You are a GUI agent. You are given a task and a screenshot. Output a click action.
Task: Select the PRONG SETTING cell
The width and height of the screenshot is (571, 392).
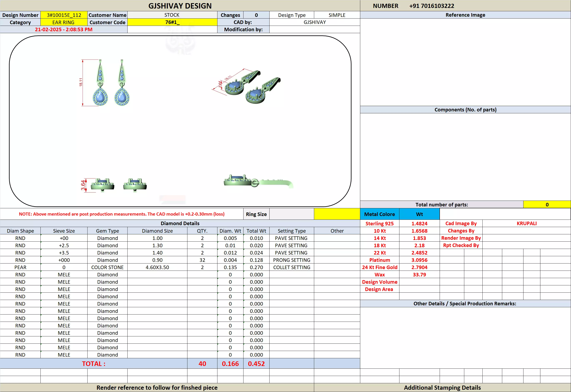coord(291,260)
